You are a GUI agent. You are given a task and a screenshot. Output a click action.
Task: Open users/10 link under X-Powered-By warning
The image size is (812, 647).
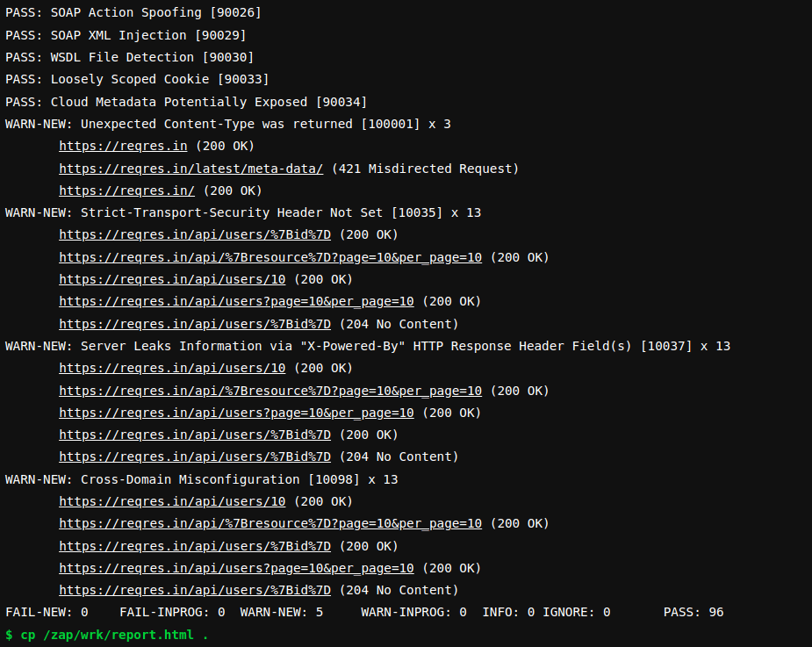coord(172,368)
